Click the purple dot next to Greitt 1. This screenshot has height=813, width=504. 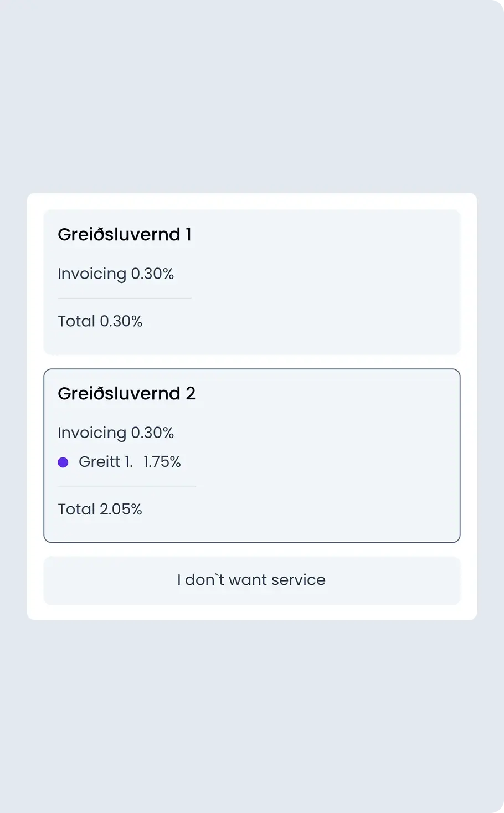(x=63, y=461)
